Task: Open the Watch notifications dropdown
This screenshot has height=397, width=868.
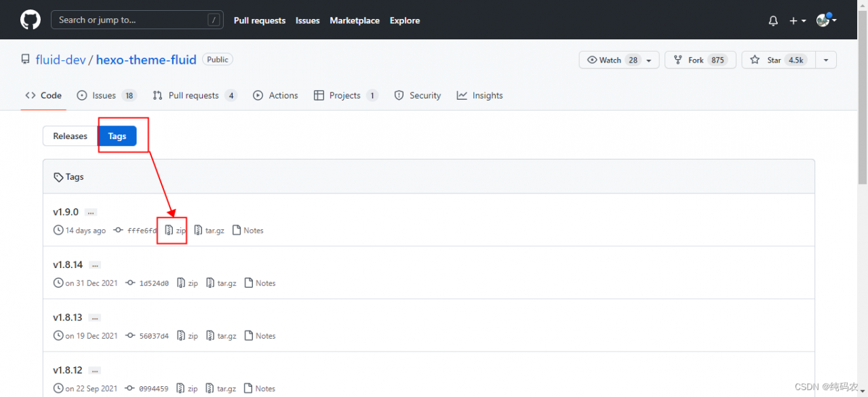Action: click(619, 60)
